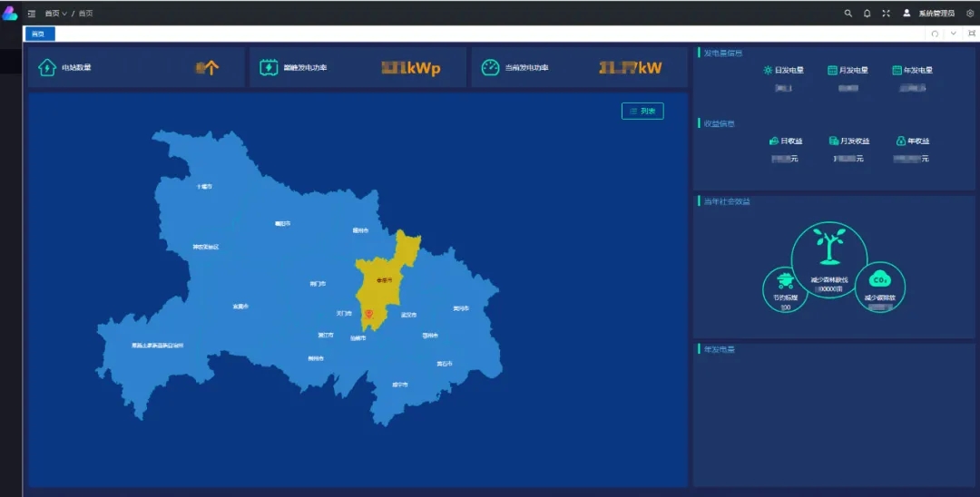Screen dimensions: 980x497
Task: Click the 当前发电功率 gauge icon
Action: point(490,68)
